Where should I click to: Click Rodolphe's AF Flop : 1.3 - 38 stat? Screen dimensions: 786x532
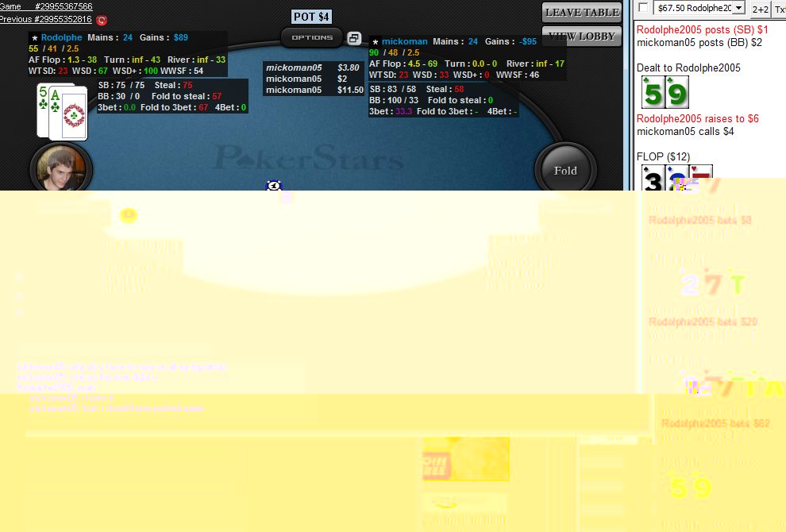click(63, 60)
